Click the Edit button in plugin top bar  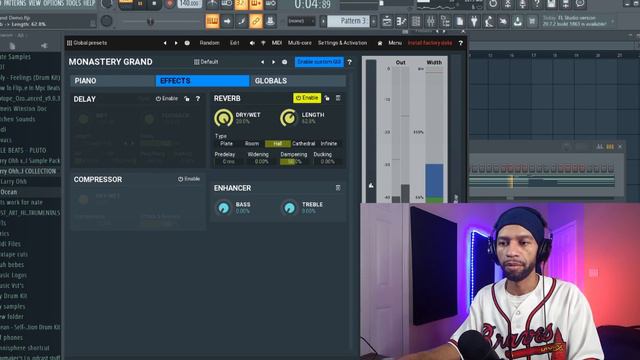pos(234,43)
